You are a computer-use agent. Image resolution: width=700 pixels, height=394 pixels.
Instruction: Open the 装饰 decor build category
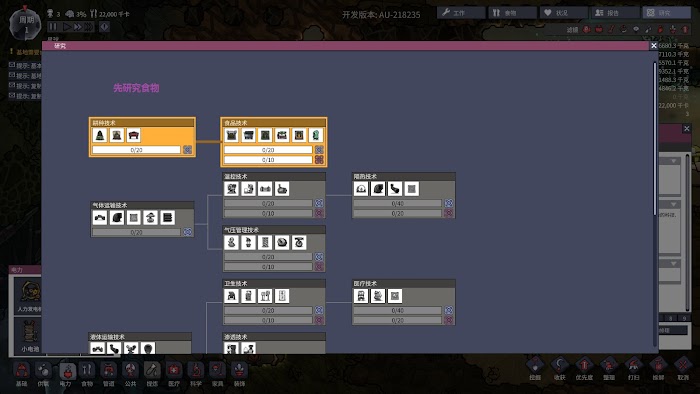coord(239,374)
